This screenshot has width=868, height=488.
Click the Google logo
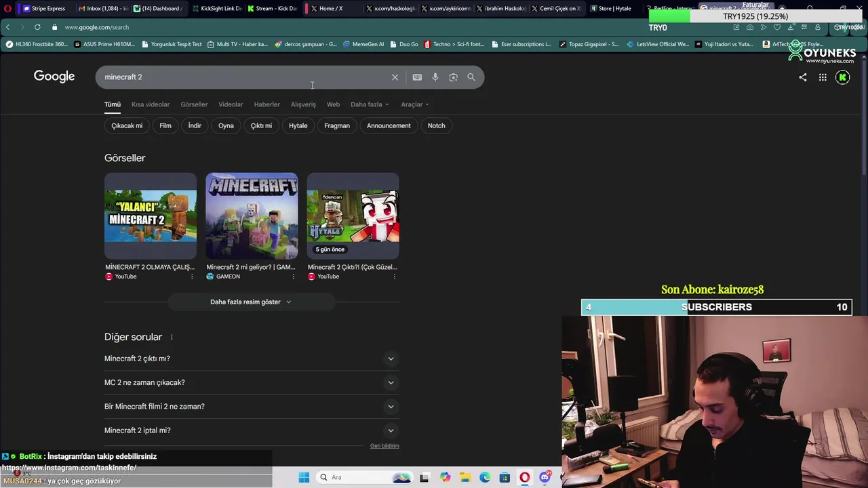click(54, 77)
